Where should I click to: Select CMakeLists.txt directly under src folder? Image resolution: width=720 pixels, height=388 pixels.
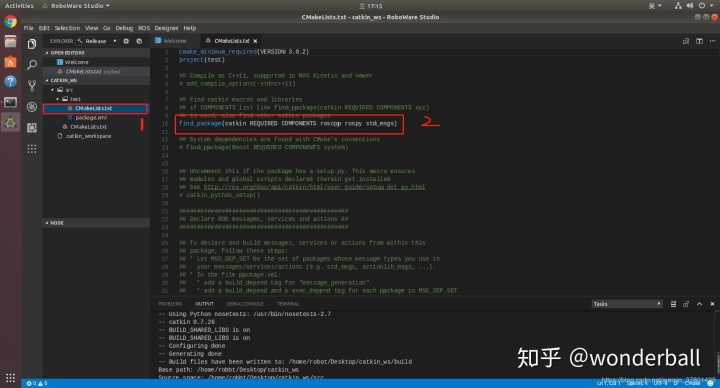(88, 127)
